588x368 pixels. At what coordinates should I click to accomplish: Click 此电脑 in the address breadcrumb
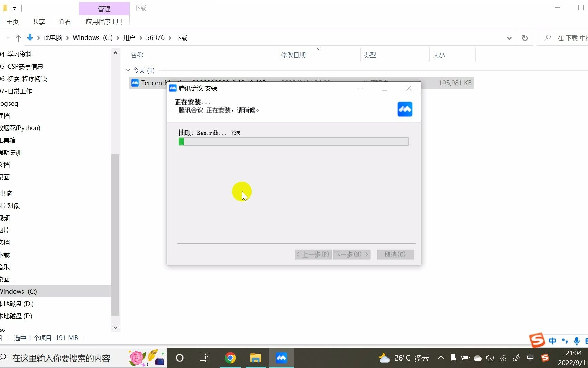53,38
